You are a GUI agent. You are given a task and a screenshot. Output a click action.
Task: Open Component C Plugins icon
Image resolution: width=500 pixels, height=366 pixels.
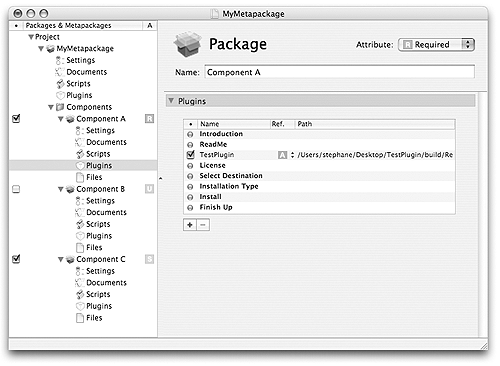point(80,306)
